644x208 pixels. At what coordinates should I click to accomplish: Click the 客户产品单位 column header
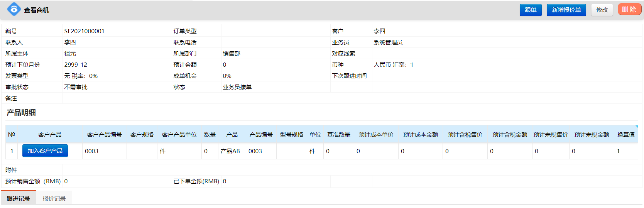(179, 135)
